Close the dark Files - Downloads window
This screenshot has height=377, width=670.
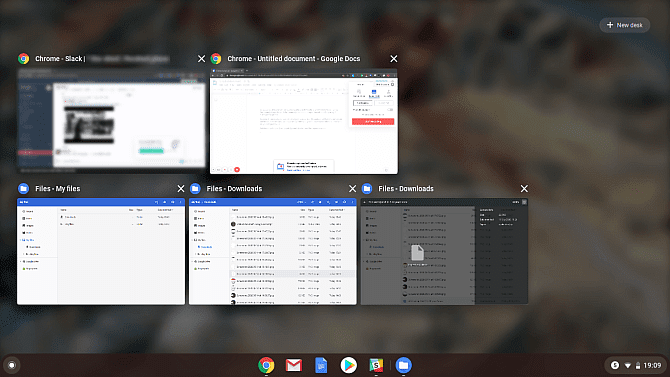click(x=524, y=188)
